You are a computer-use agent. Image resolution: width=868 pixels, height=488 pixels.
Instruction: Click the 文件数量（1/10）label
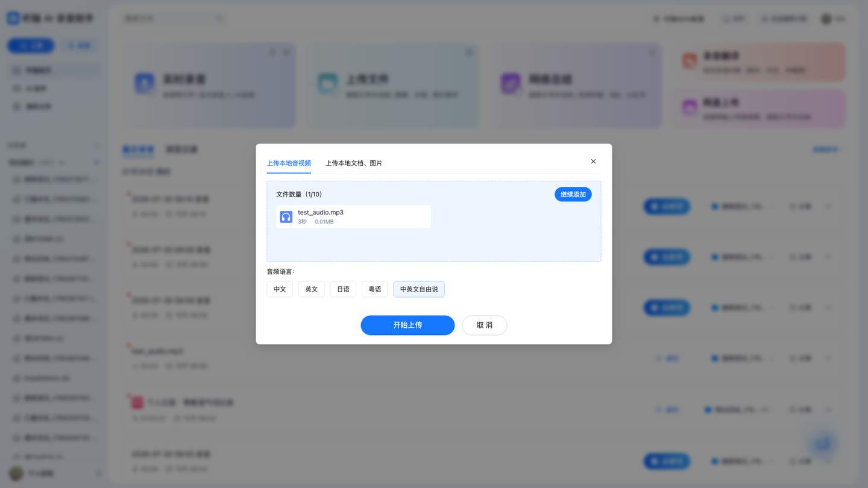[299, 194]
